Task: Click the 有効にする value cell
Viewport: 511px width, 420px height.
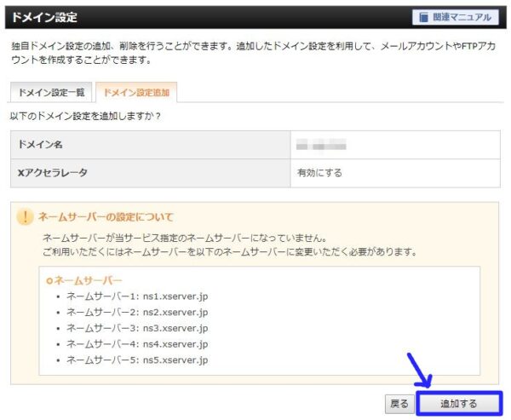Action: 395,173
